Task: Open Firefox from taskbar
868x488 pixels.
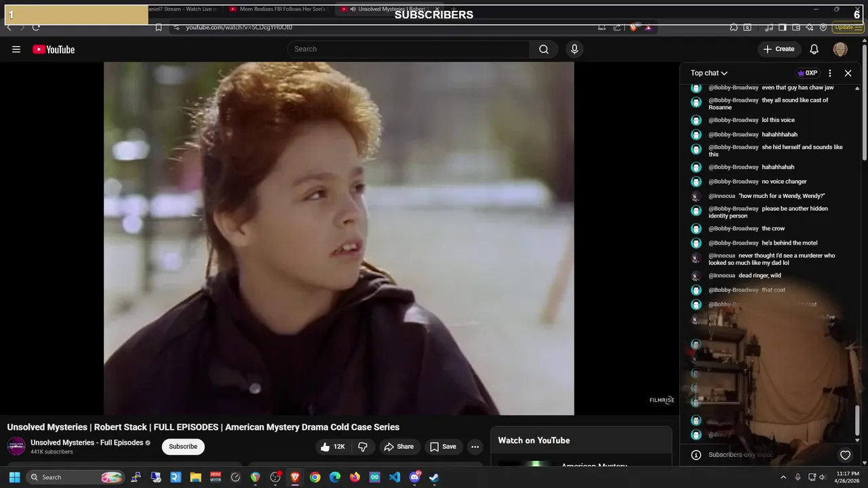Action: [355, 477]
